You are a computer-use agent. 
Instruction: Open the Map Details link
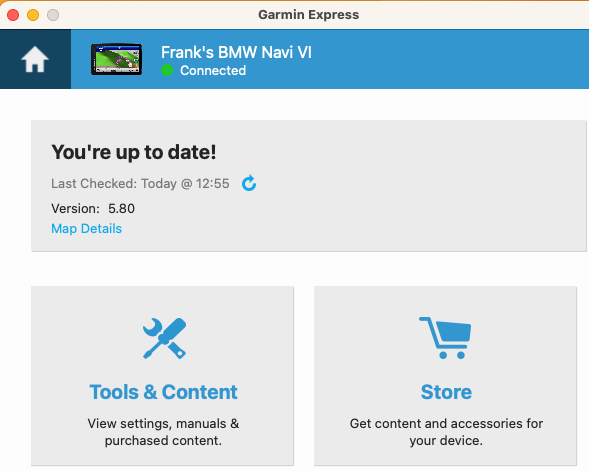click(86, 228)
